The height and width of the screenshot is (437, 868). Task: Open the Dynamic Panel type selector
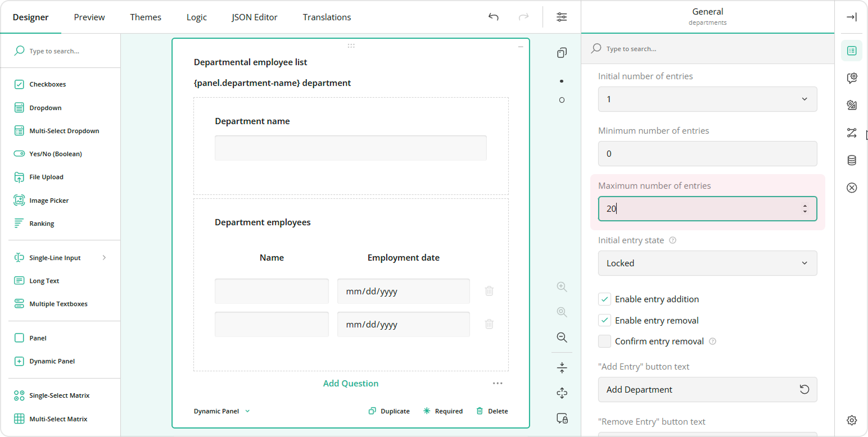click(x=221, y=411)
